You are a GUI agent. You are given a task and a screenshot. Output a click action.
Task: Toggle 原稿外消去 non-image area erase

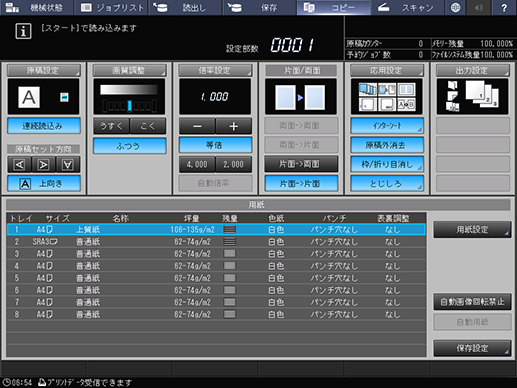point(387,145)
